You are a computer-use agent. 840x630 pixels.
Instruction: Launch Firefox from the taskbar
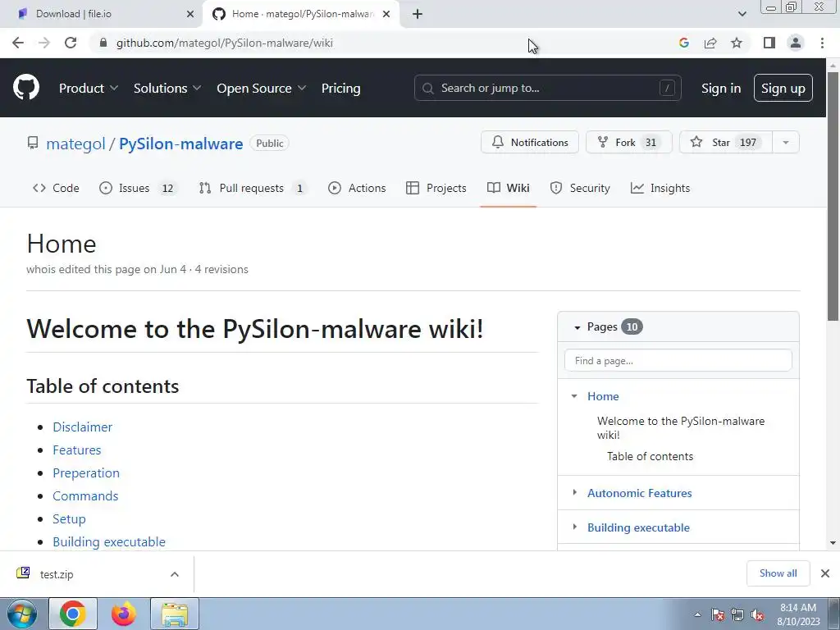(124, 614)
